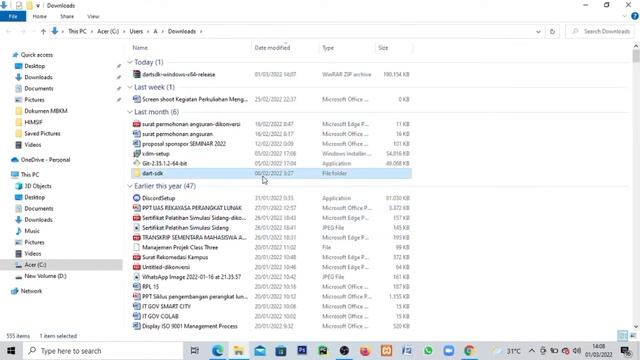Select file Display ISO 9001 Management Process
This screenshot has height=360, width=640.
coord(190,326)
